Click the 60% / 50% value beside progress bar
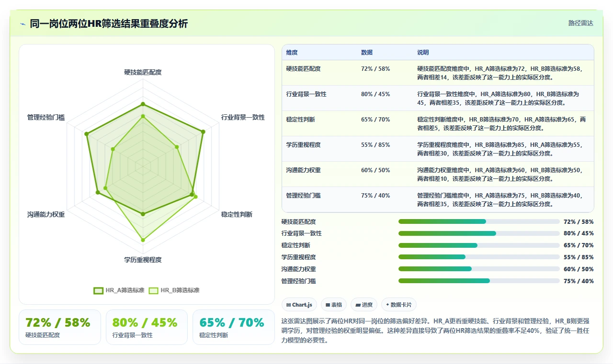Image resolution: width=613 pixels, height=364 pixels. coord(579,269)
